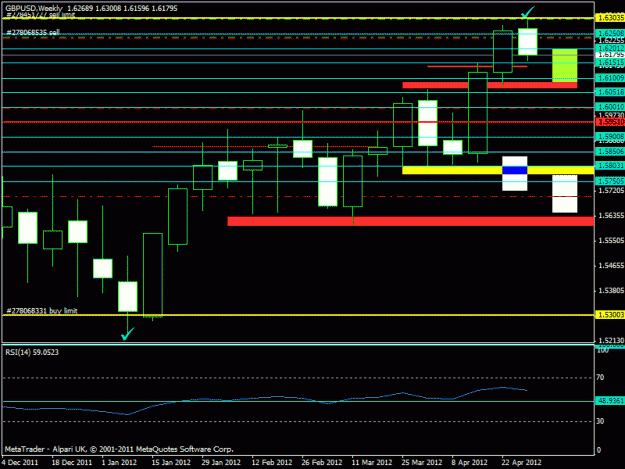Click the RSI 30 level label
This screenshot has height=469, width=625.
pos(600,421)
